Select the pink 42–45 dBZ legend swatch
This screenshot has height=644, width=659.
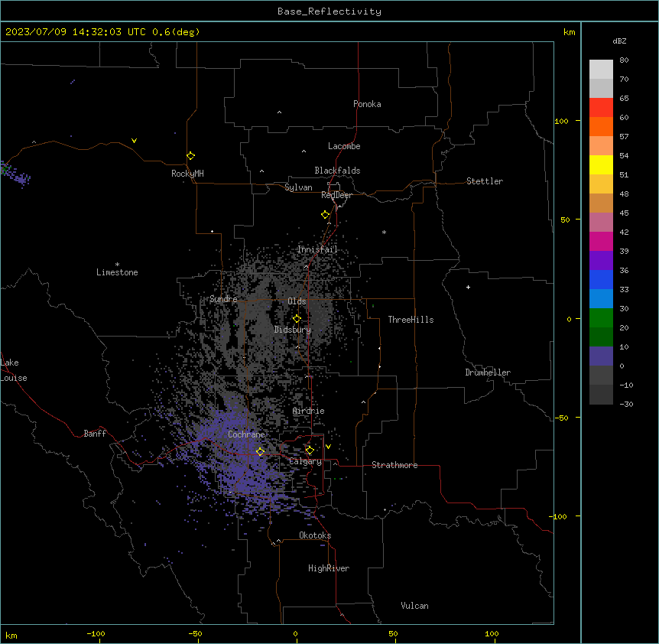601,223
